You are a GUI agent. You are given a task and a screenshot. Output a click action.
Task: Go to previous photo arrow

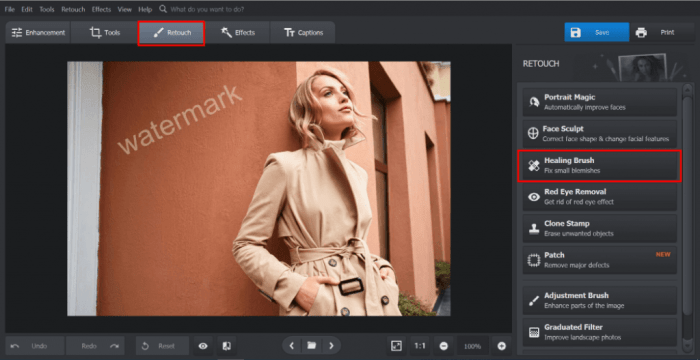click(292, 345)
